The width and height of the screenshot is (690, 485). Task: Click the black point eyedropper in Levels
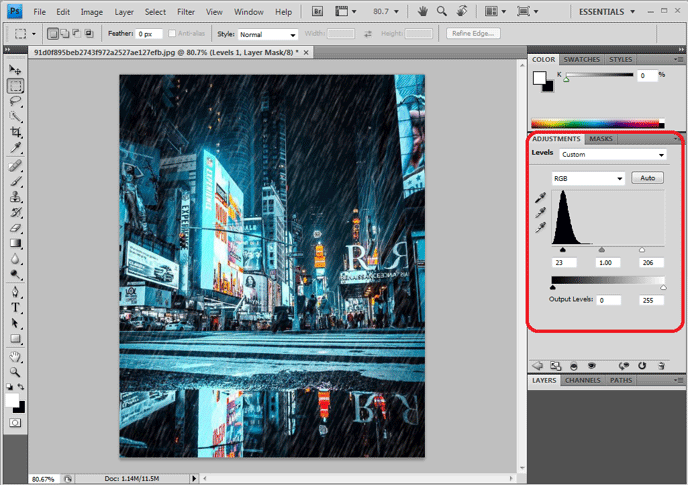point(541,198)
